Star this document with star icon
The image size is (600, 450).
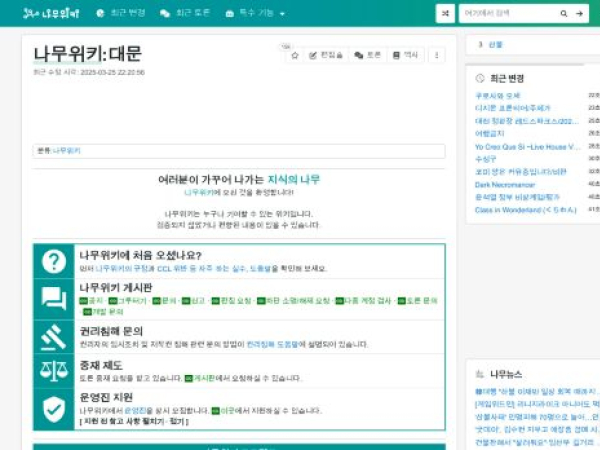tap(295, 55)
